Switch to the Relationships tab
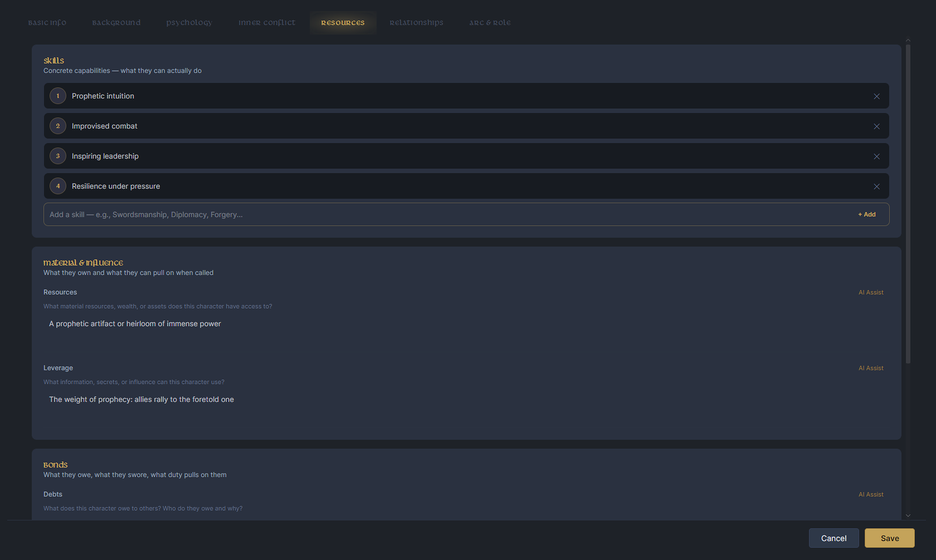Viewport: 936px width, 560px height. click(416, 23)
